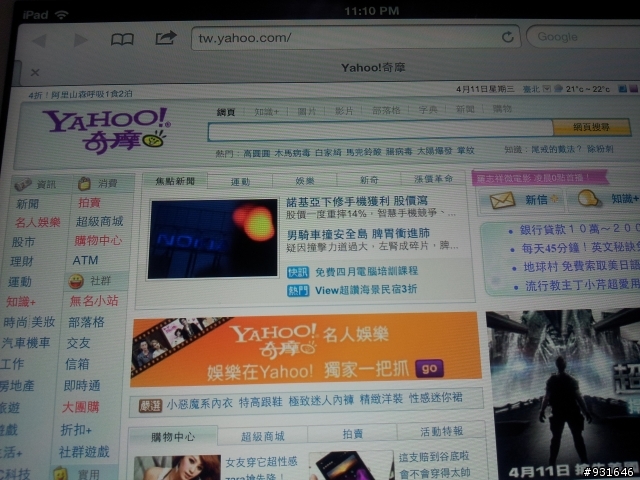Open 超級商城 in the 消費 column
The height and width of the screenshot is (480, 640).
coord(99,222)
